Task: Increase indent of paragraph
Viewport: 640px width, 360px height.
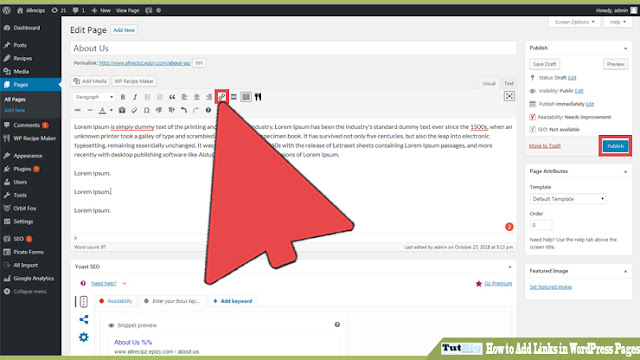Action: (x=171, y=110)
